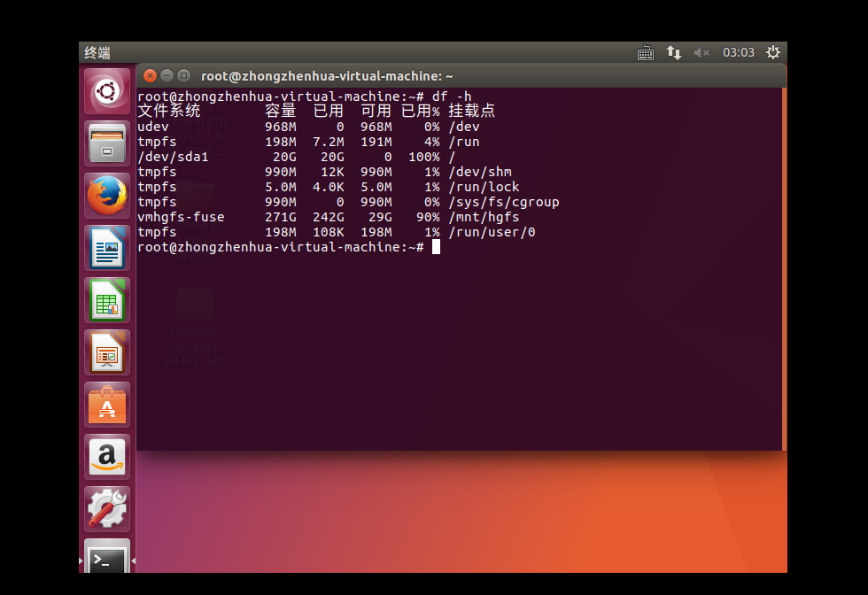The width and height of the screenshot is (868, 595).
Task: Click the 'udev' filesystem row name
Action: coord(152,127)
